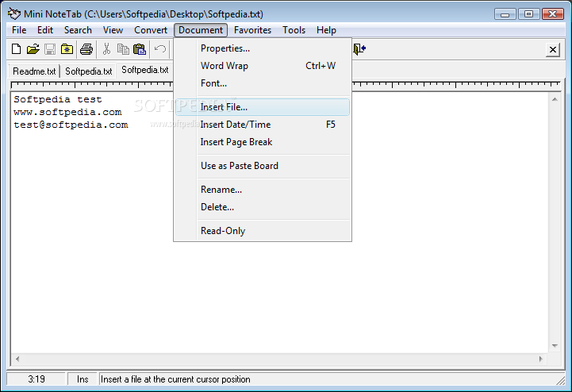Click the Mini NoteTab title bar app icon

[x=14, y=13]
